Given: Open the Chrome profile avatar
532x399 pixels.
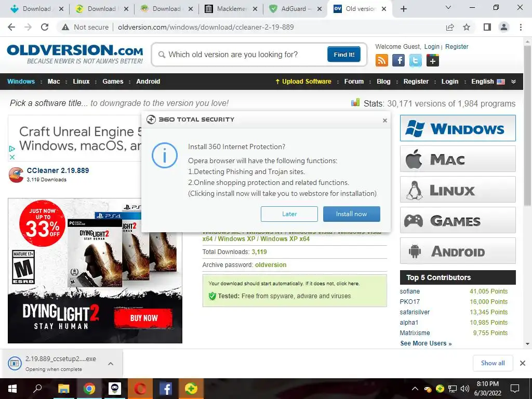Looking at the screenshot, I should [x=504, y=27].
